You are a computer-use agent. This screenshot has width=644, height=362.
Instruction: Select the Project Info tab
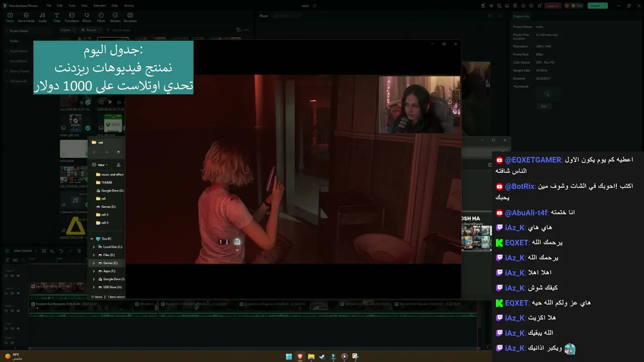point(521,16)
